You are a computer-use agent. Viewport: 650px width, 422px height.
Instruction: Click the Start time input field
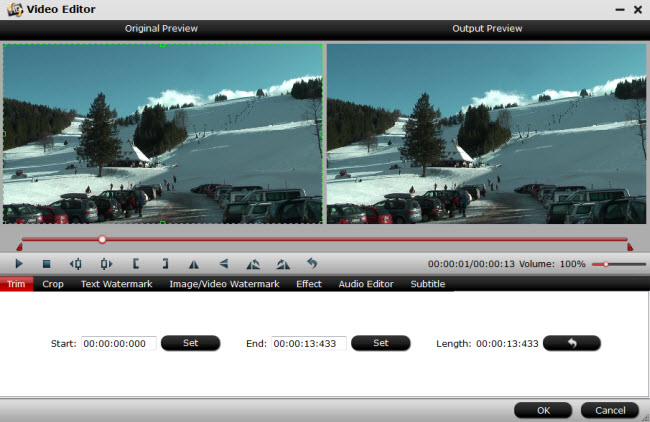pos(119,343)
